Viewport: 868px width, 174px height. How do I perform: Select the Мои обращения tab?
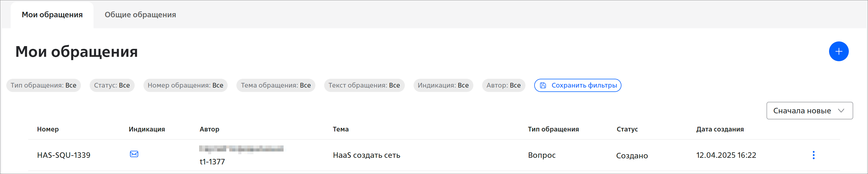(x=52, y=15)
